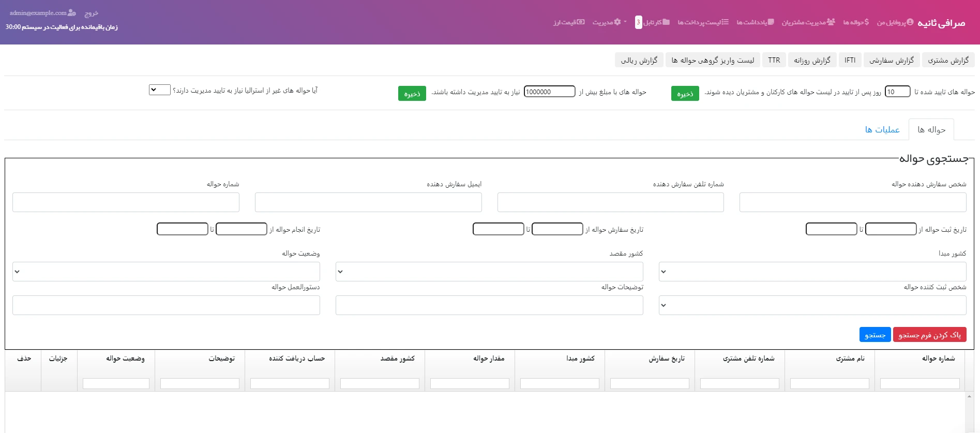Screen dimensions: 980x433
Task: Select the TTR report tab
Action: (774, 61)
